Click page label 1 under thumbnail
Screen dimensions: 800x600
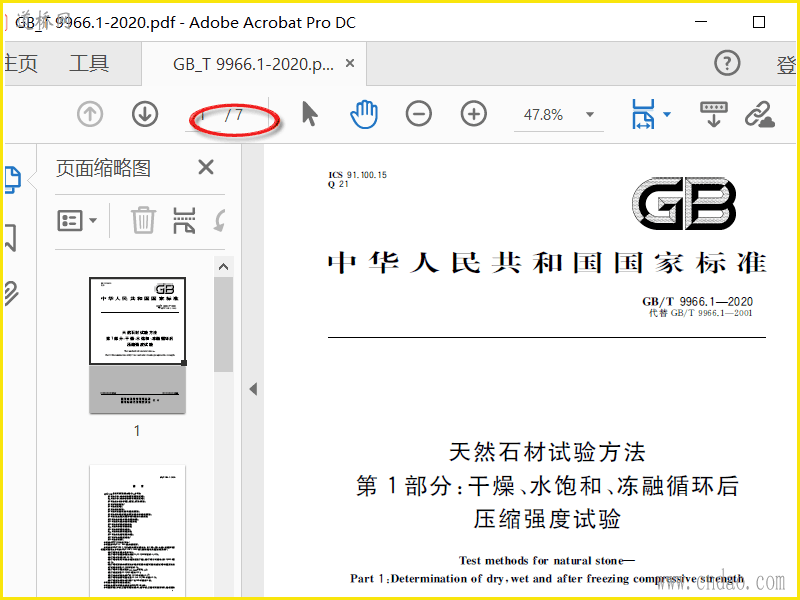(137, 431)
